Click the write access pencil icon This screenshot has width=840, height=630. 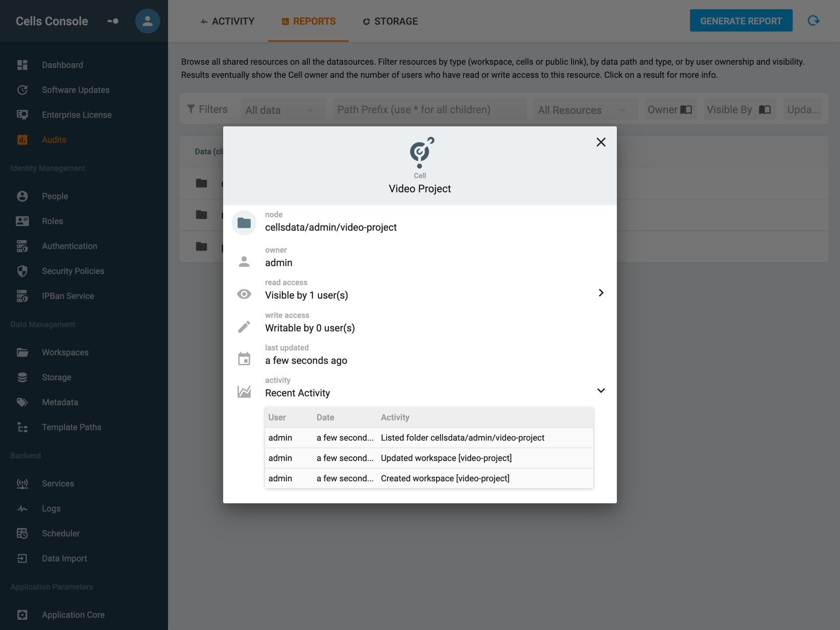tap(244, 327)
